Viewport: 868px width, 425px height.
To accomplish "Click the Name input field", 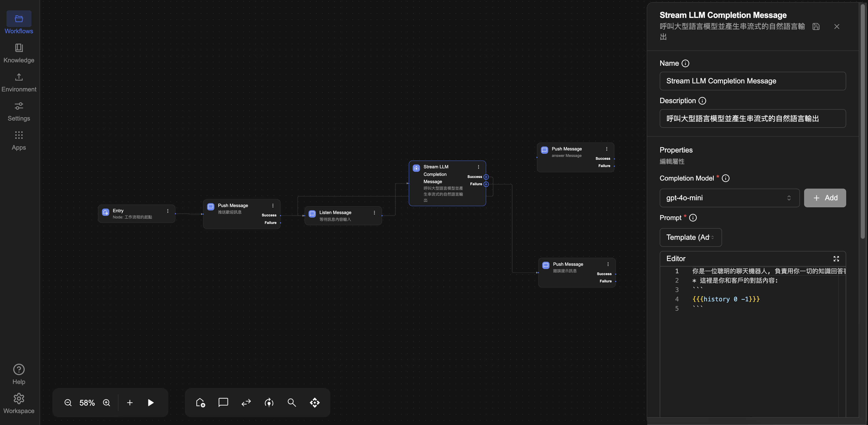I will click(x=752, y=81).
